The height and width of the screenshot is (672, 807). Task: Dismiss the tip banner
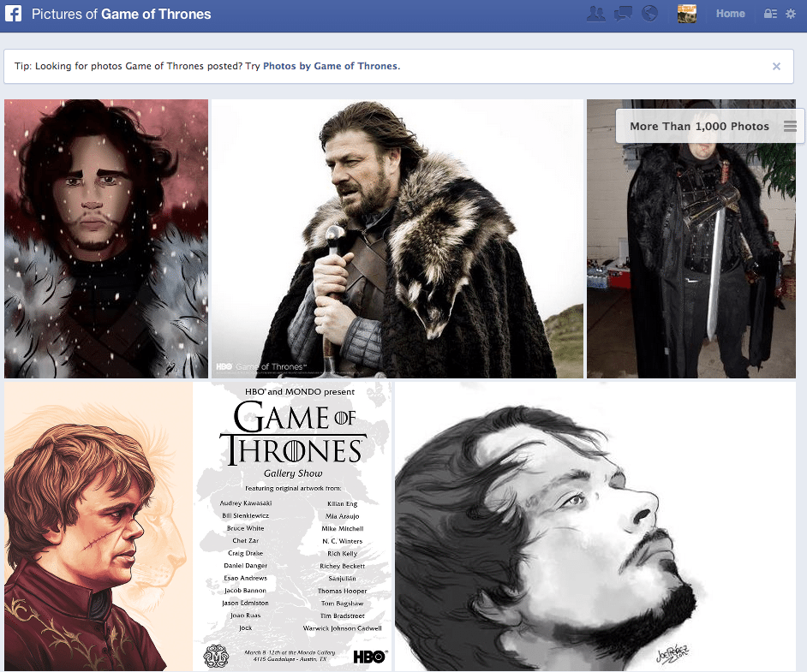(776, 66)
